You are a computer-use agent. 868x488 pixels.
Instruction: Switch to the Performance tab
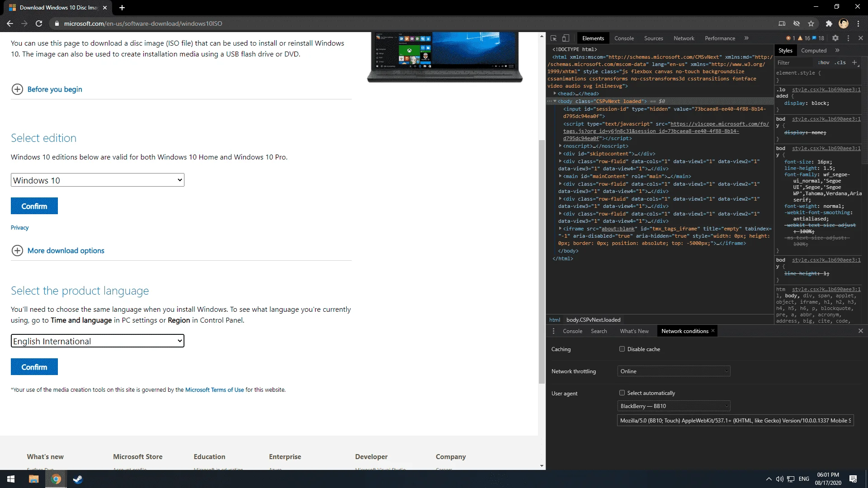click(x=720, y=38)
